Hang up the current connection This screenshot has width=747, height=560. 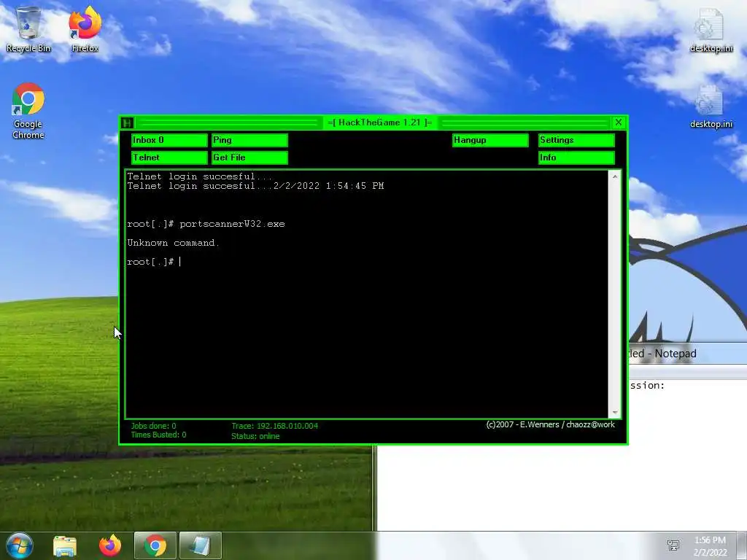coord(490,140)
